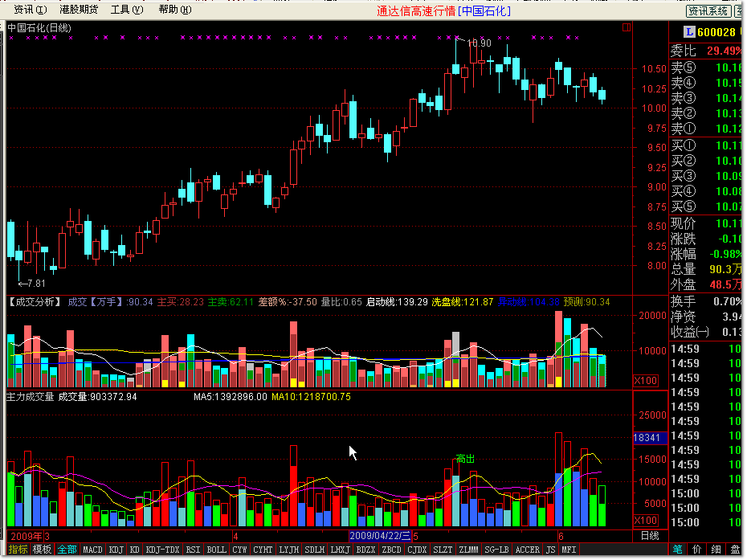Click the 涨幅 percentage row
This screenshot has height=560, width=747.
click(706, 254)
